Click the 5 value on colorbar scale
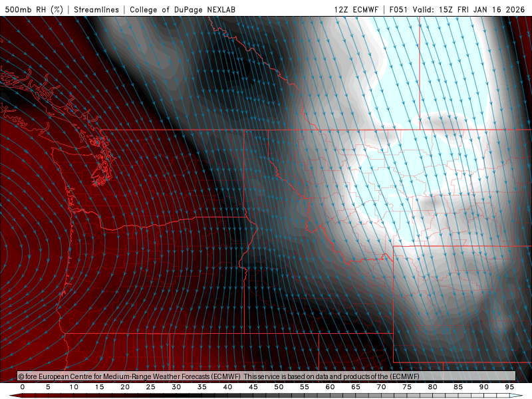 coord(48,387)
